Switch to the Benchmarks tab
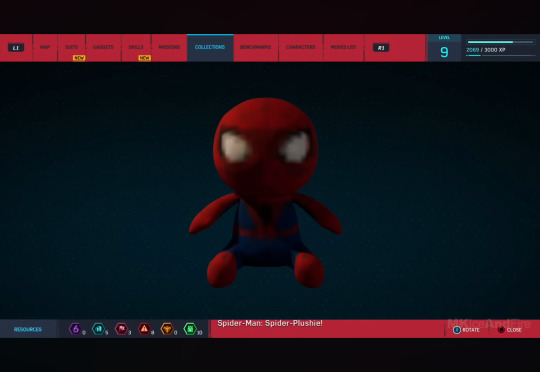Screen dimensions: 540x372 (x=256, y=47)
